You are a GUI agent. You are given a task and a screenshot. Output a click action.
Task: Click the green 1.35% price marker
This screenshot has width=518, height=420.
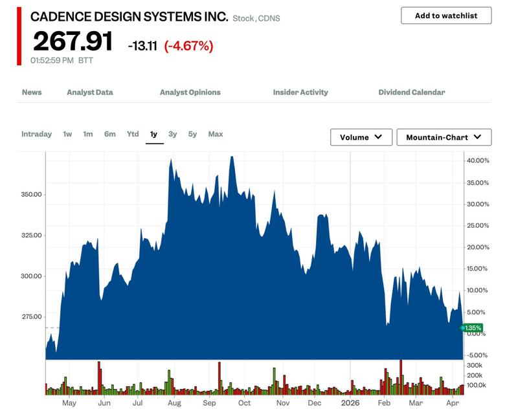472,328
